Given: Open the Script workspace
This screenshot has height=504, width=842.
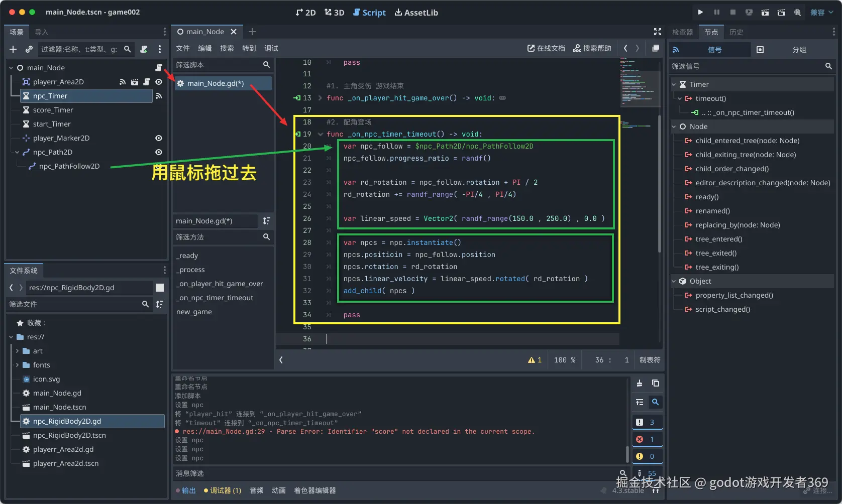Looking at the screenshot, I should pyautogui.click(x=369, y=13).
